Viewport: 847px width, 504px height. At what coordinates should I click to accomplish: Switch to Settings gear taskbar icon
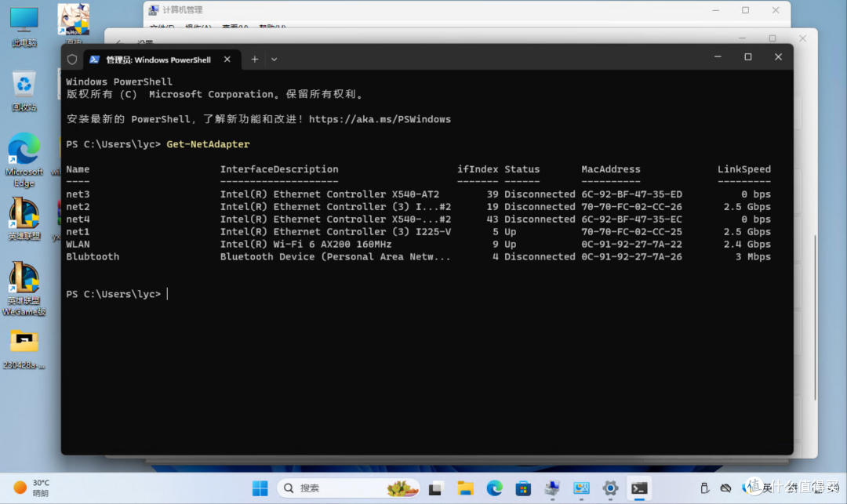pos(610,488)
